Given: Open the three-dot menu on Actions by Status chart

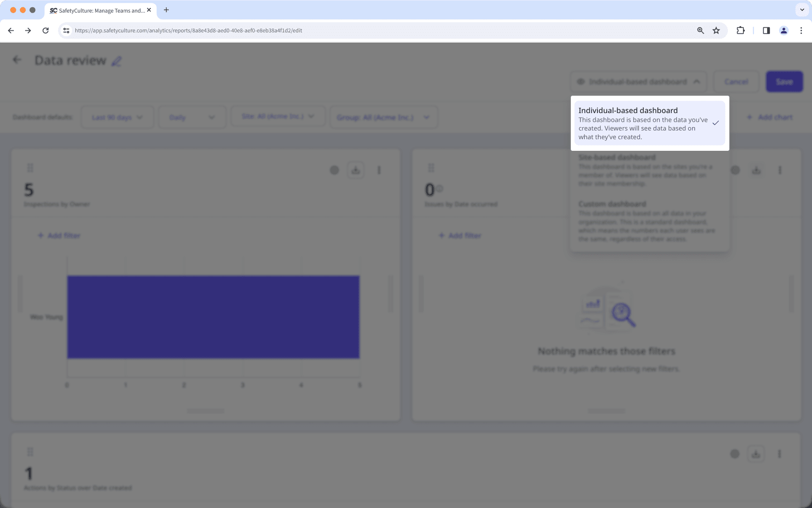Looking at the screenshot, I should pyautogui.click(x=779, y=454).
